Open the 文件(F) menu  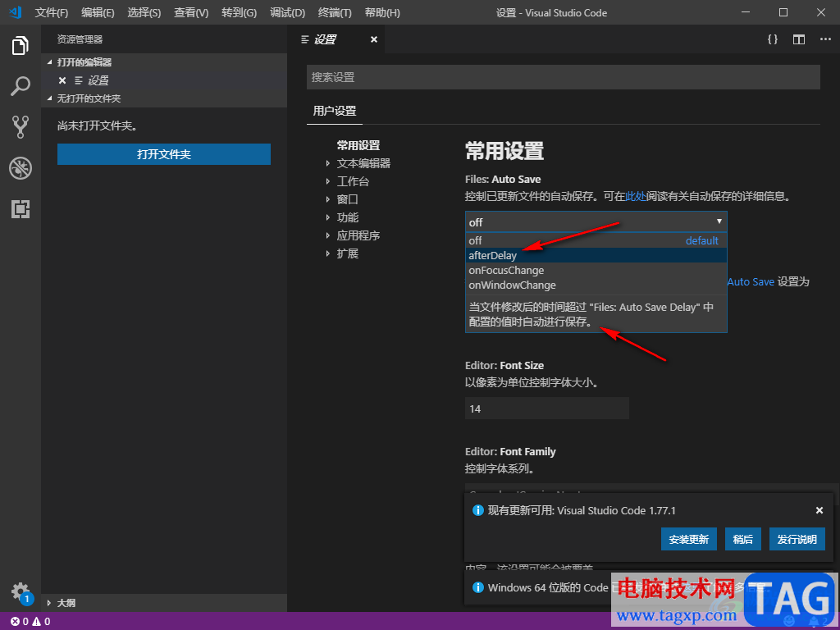(x=52, y=12)
